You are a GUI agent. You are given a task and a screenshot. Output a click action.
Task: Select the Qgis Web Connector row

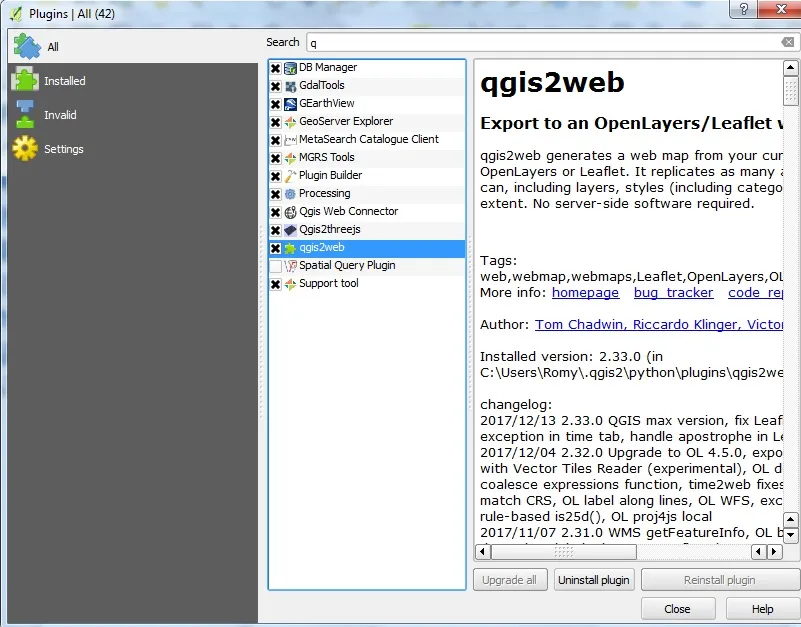pos(367,212)
